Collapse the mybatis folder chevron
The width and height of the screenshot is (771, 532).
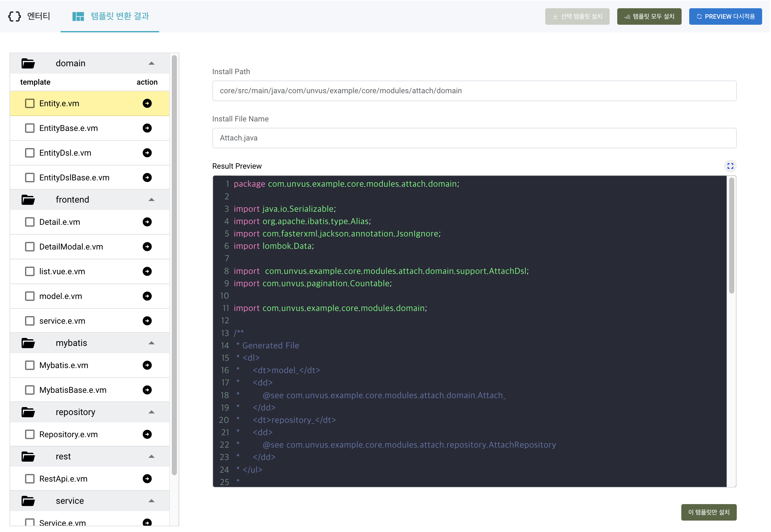[x=151, y=343]
